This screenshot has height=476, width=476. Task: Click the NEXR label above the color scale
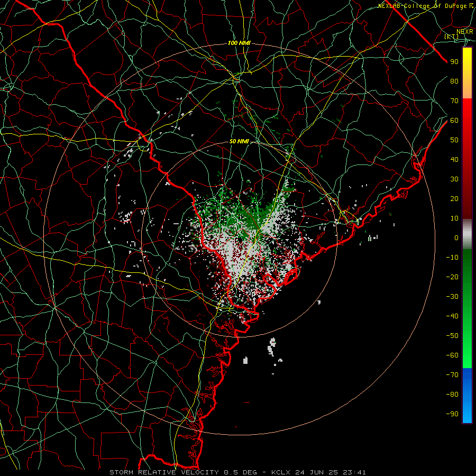coord(464,31)
